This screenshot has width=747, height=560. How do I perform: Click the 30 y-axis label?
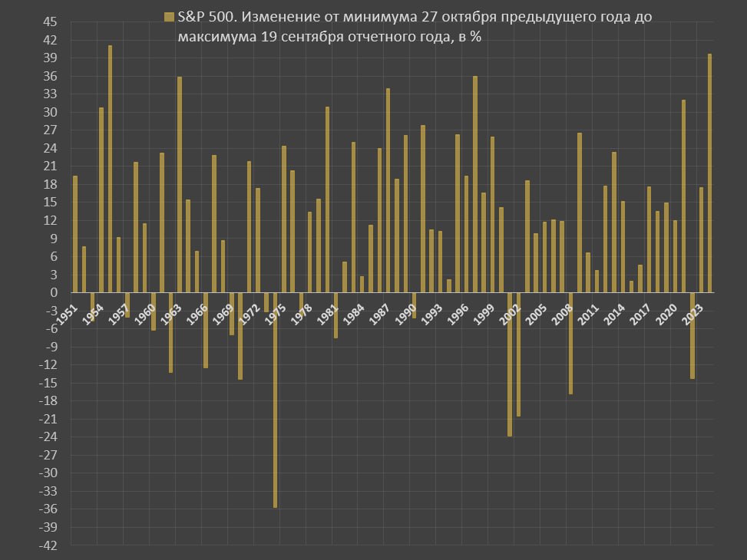(x=49, y=113)
